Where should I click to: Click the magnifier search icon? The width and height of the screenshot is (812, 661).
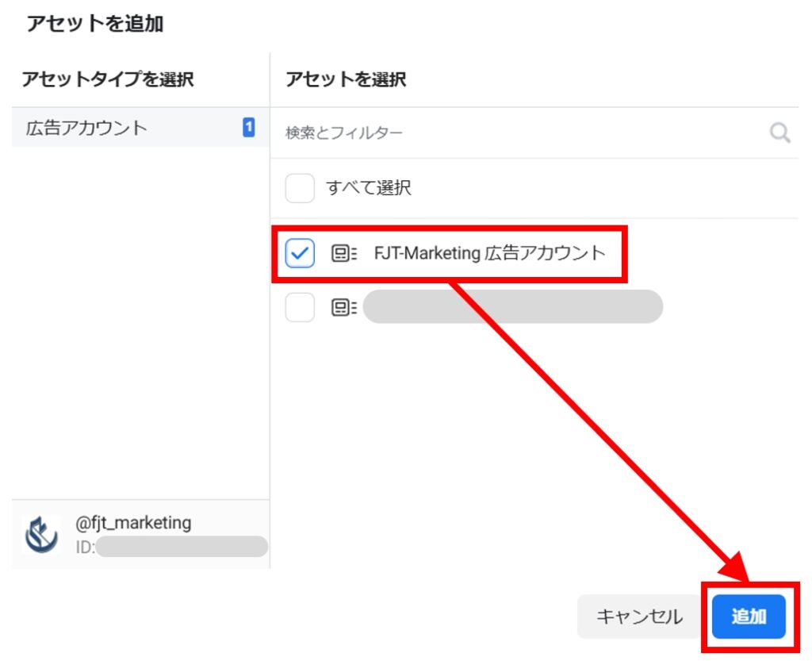click(x=780, y=133)
